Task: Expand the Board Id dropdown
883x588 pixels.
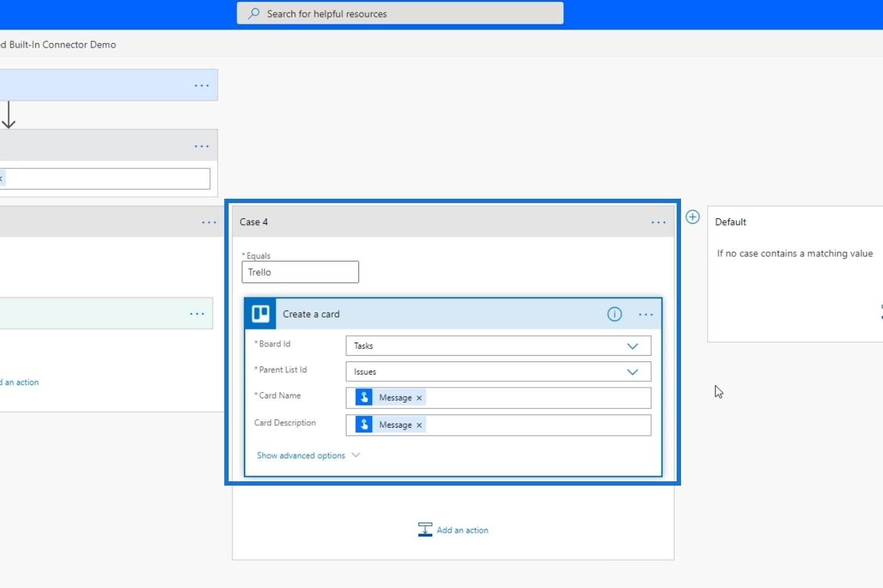Action: 632,346
